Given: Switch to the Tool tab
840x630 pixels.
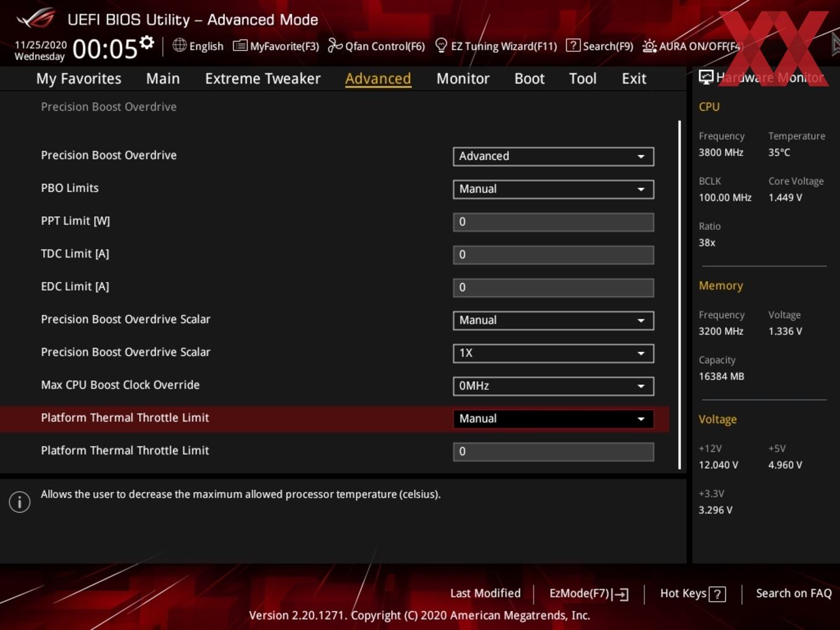Looking at the screenshot, I should click(x=582, y=78).
